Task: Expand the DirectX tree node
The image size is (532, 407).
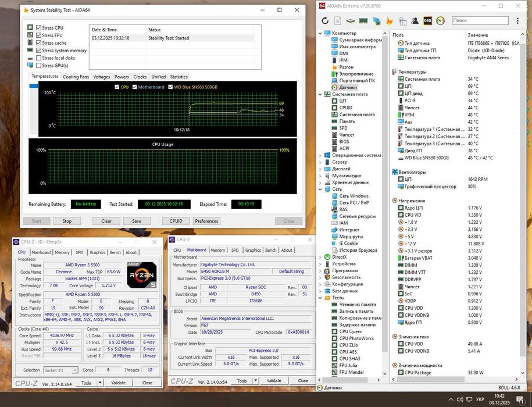Action: click(x=320, y=257)
